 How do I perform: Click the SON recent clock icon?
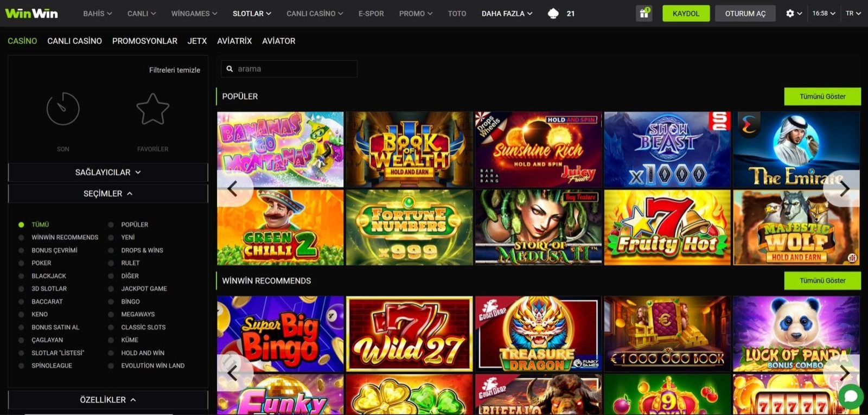click(63, 108)
